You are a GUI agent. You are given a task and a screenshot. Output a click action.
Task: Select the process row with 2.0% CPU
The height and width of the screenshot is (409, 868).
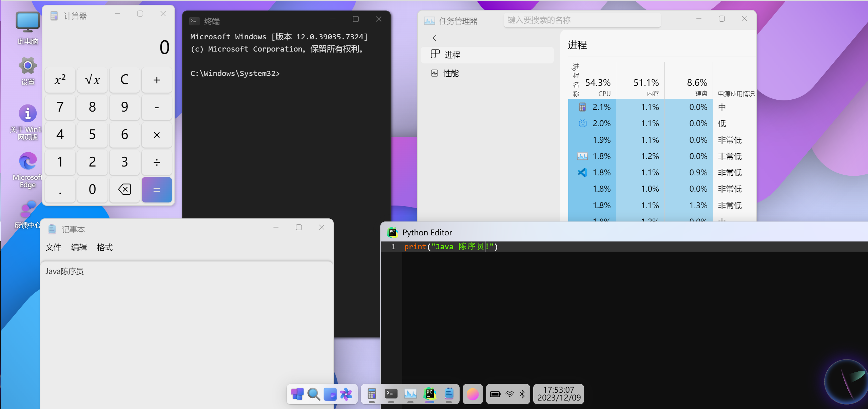pyautogui.click(x=662, y=123)
